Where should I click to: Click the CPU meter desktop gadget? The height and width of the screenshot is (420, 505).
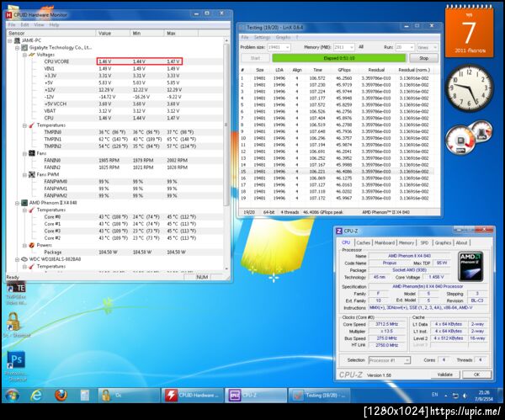point(470,137)
